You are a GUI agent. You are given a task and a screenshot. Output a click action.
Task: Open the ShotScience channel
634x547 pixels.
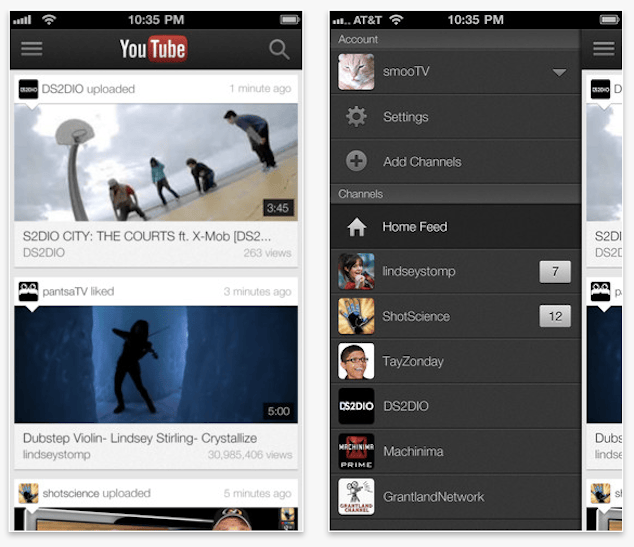click(456, 316)
